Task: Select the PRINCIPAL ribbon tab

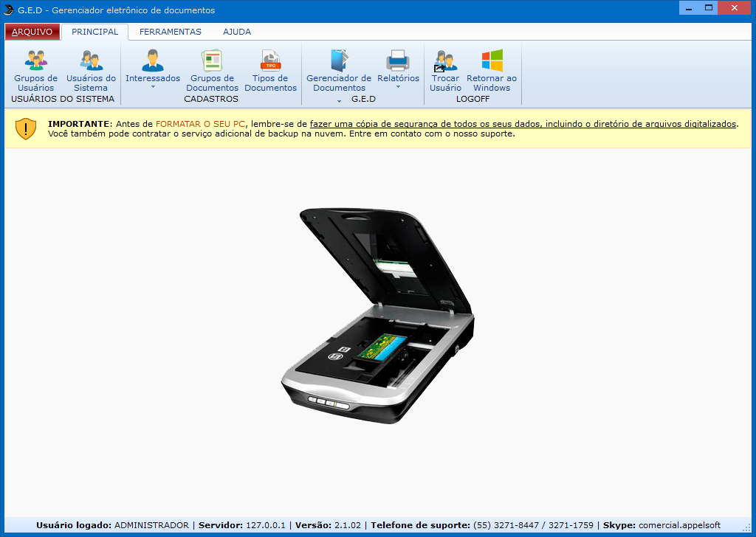Action: coord(94,32)
